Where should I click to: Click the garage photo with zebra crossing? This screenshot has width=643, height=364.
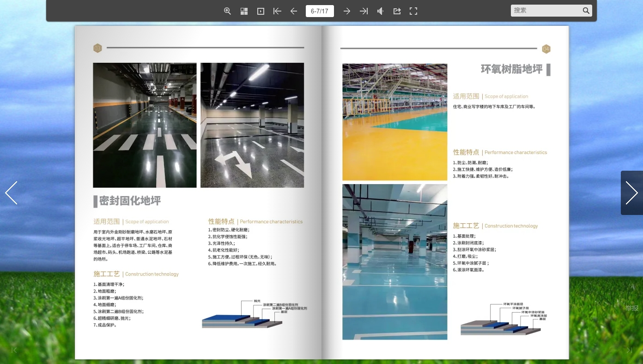145,125
